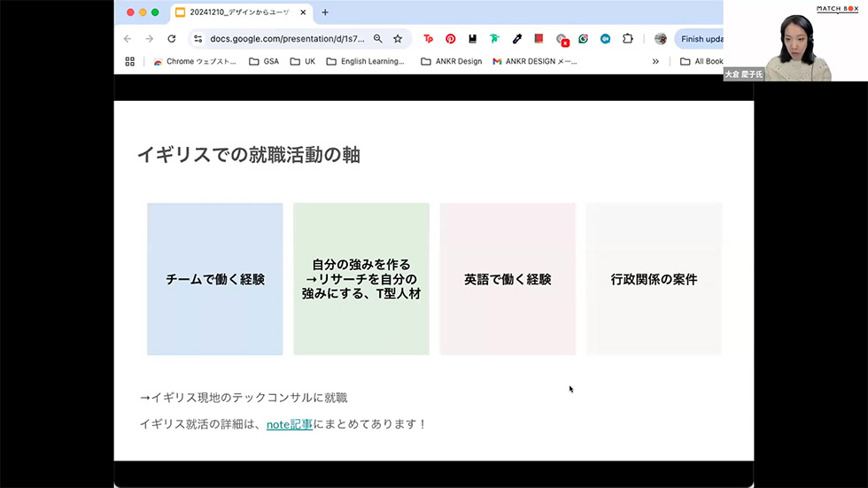Click the browser back arrow

[x=128, y=39]
